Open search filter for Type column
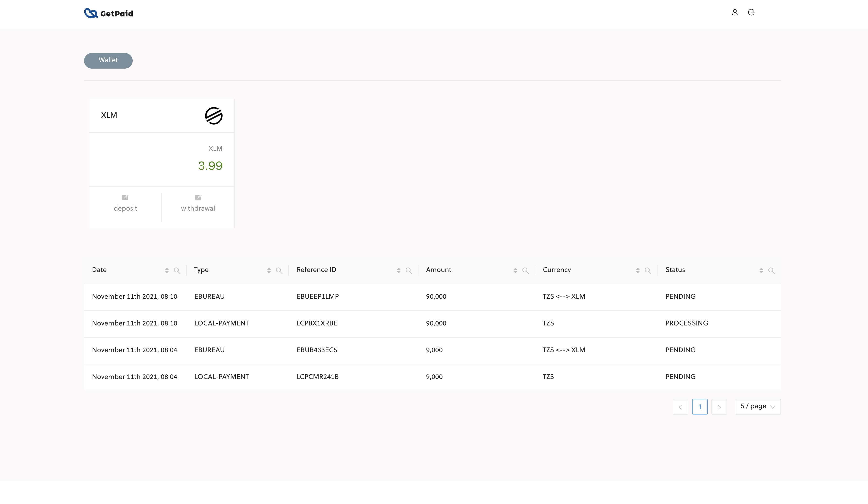 (x=279, y=271)
